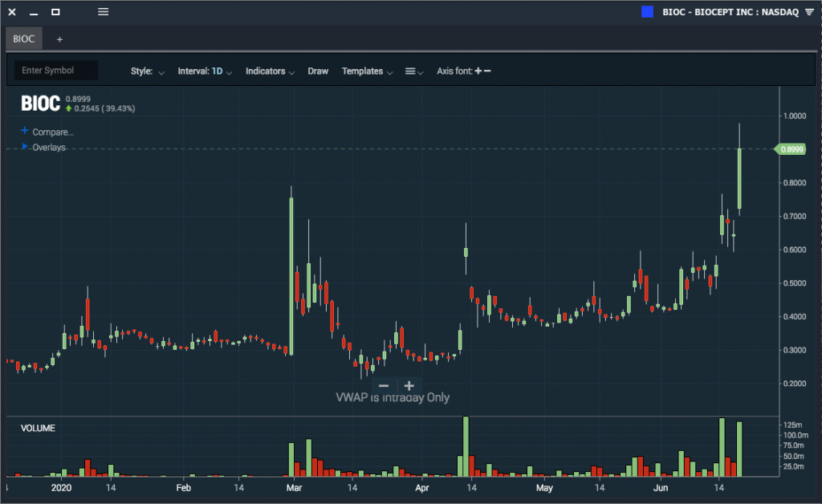Click the filter icon beside NASDAQ title

coord(811,11)
